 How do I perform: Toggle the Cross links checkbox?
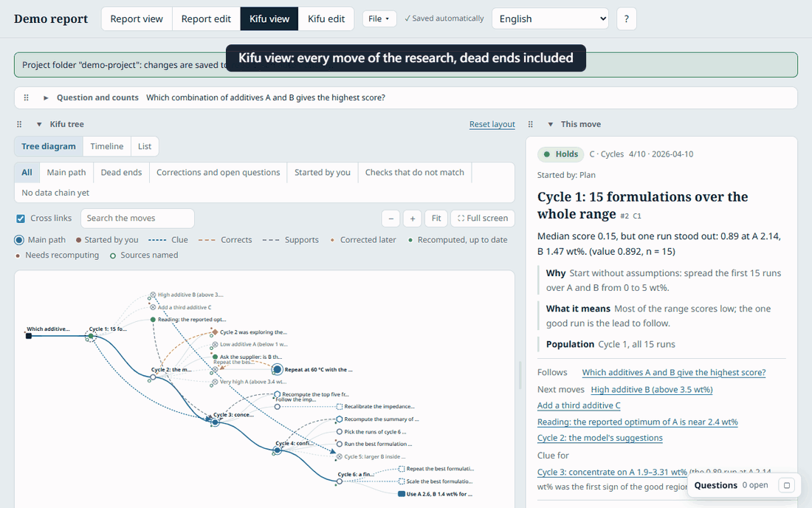click(21, 219)
